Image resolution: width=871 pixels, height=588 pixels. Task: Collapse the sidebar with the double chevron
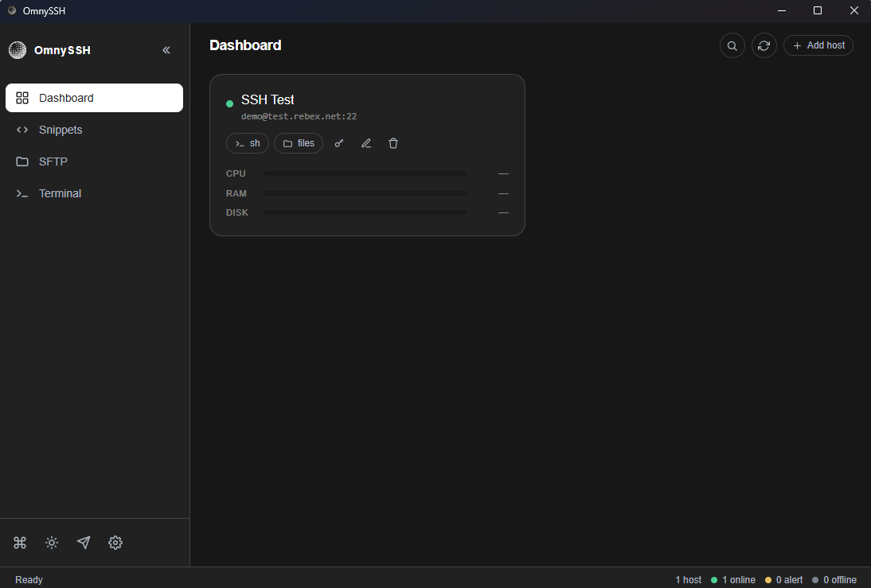[x=166, y=50]
